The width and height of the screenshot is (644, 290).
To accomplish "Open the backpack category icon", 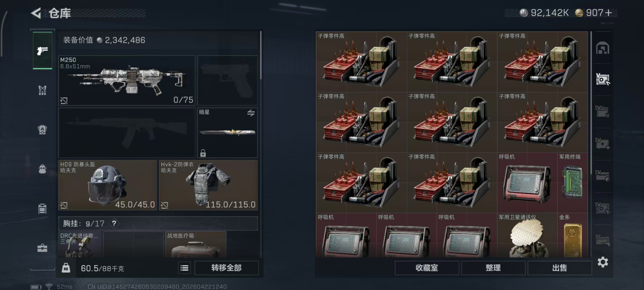I will pyautogui.click(x=43, y=169).
